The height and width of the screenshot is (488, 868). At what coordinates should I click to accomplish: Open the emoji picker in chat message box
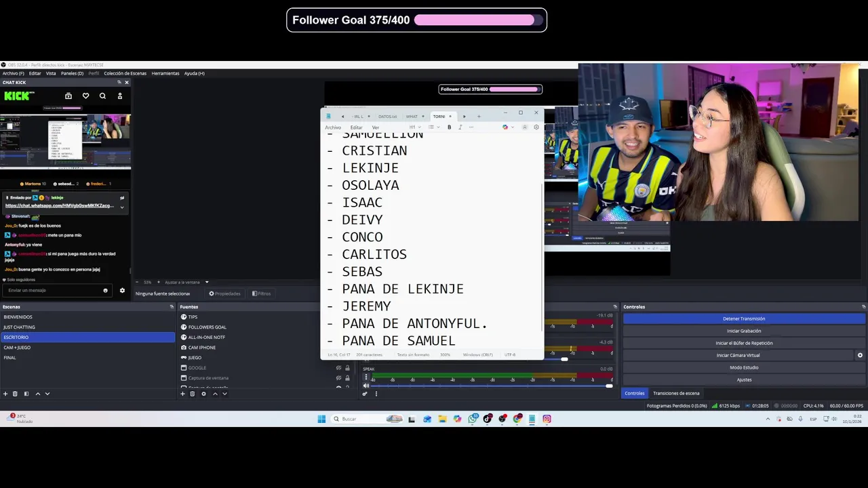tap(105, 290)
